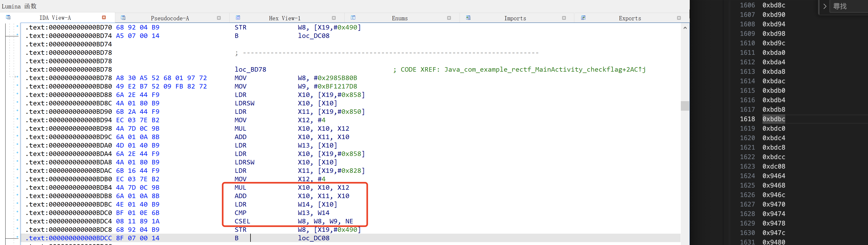Click the STR instruction at address BD70

240,27
